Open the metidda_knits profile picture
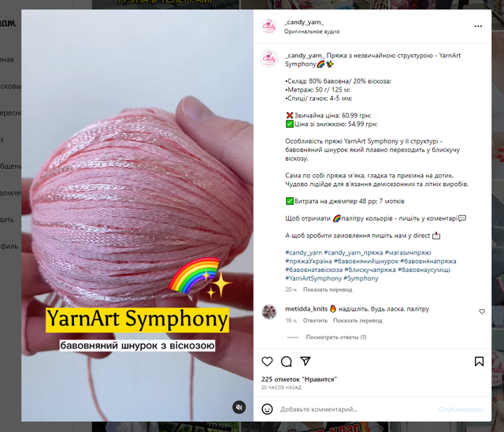This screenshot has width=504, height=432. point(269,311)
